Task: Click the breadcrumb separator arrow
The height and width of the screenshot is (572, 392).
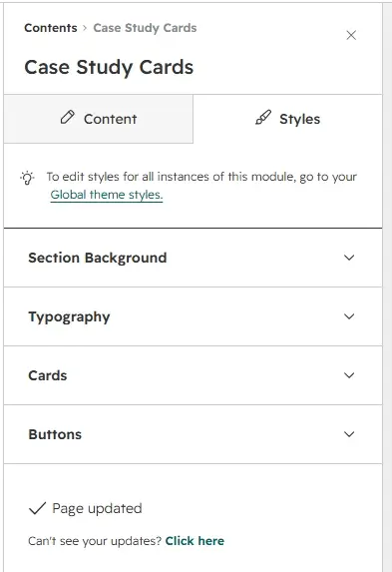Action: (85, 28)
